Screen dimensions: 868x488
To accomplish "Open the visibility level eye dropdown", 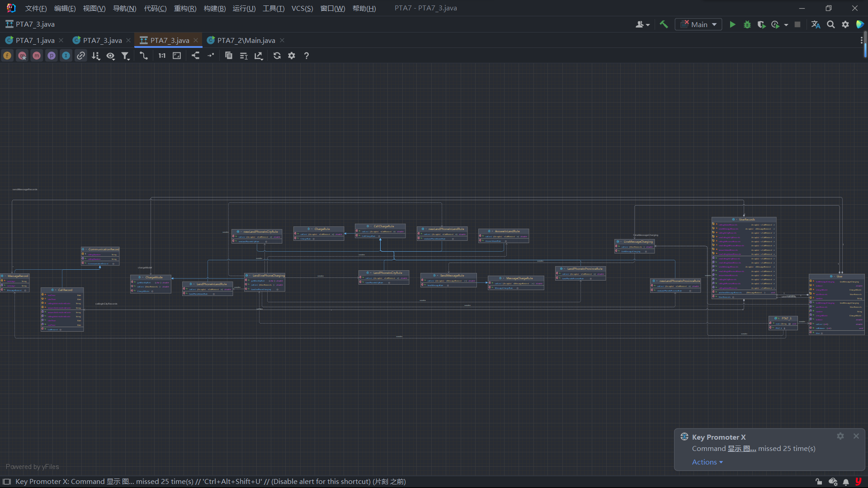I will pos(111,56).
